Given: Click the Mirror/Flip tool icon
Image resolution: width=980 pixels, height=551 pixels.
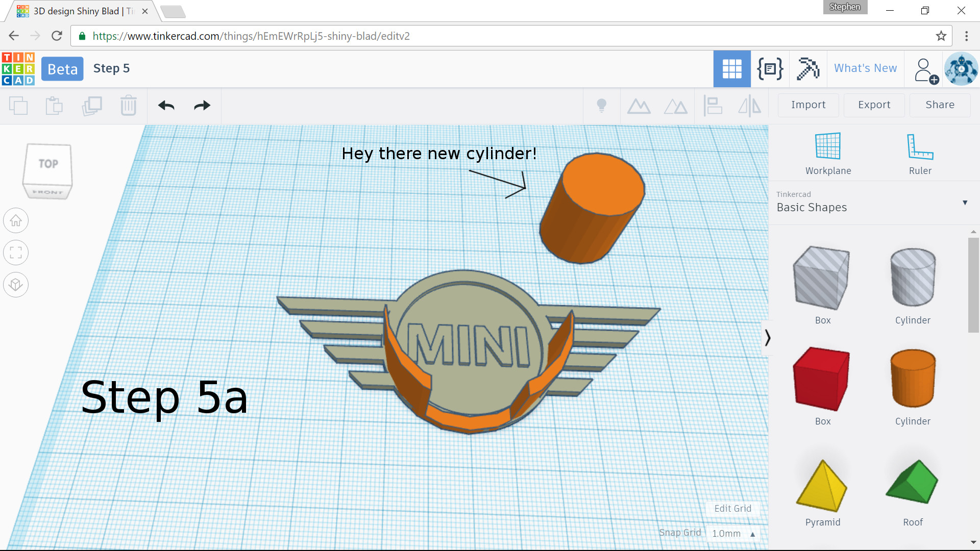Looking at the screenshot, I should [x=749, y=106].
